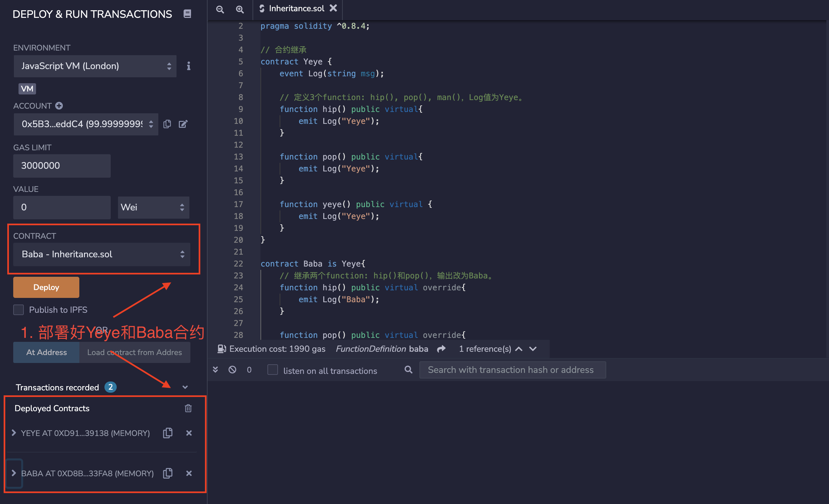Expand the Transactions recorded section
829x504 pixels.
click(185, 387)
